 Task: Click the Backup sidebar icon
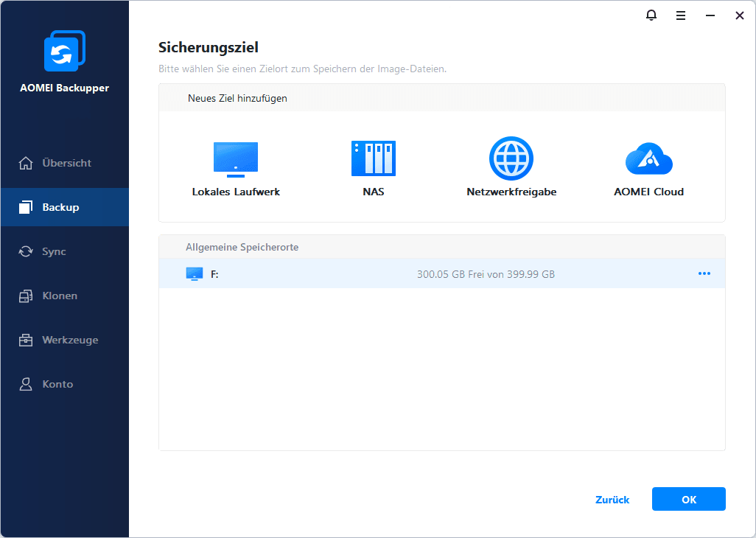pyautogui.click(x=26, y=207)
